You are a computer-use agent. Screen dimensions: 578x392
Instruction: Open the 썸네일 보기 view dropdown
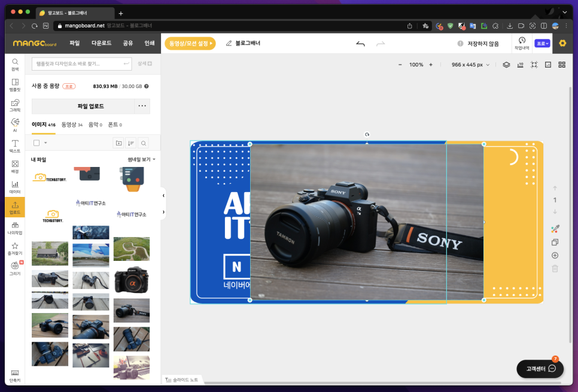click(x=141, y=159)
